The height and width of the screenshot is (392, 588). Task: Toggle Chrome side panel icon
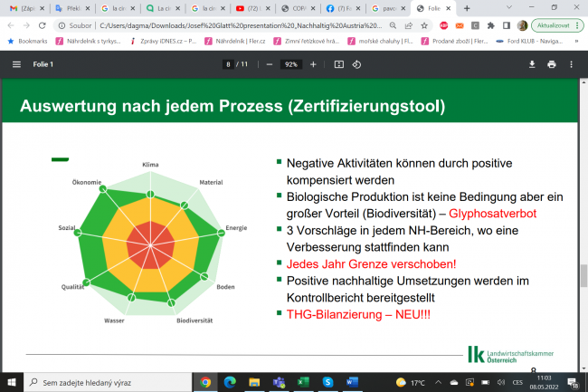pyautogui.click(x=507, y=25)
